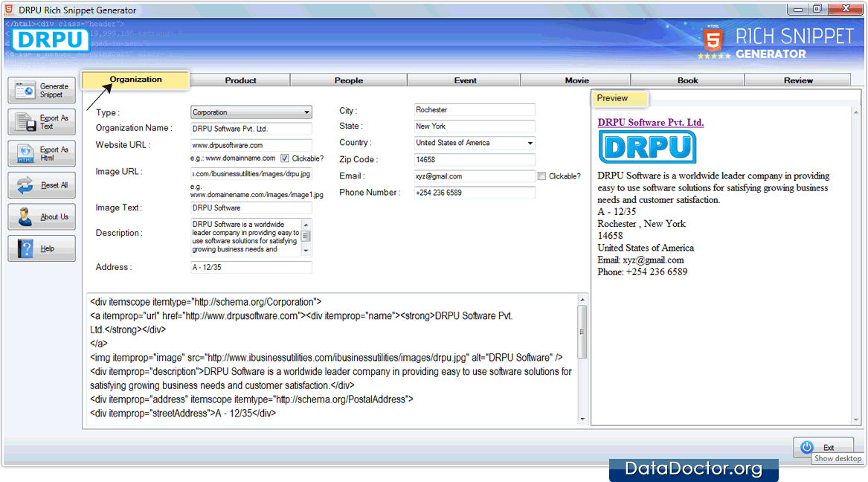Click the Export As Html icon
The height and width of the screenshot is (482, 868).
25,153
